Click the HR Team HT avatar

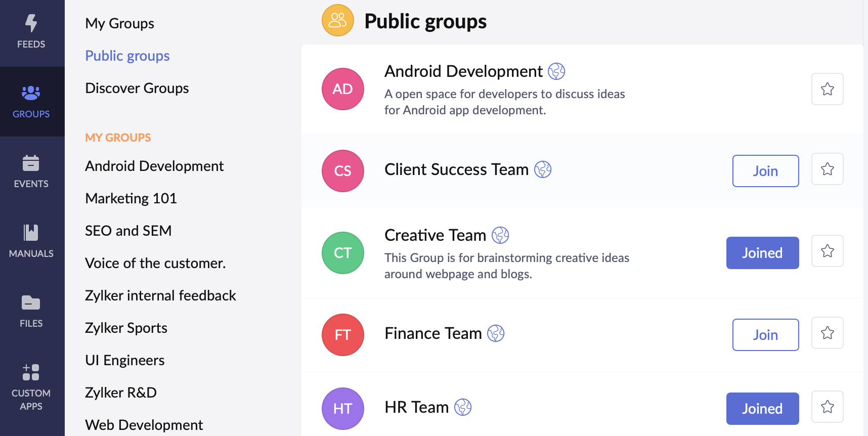tap(342, 409)
